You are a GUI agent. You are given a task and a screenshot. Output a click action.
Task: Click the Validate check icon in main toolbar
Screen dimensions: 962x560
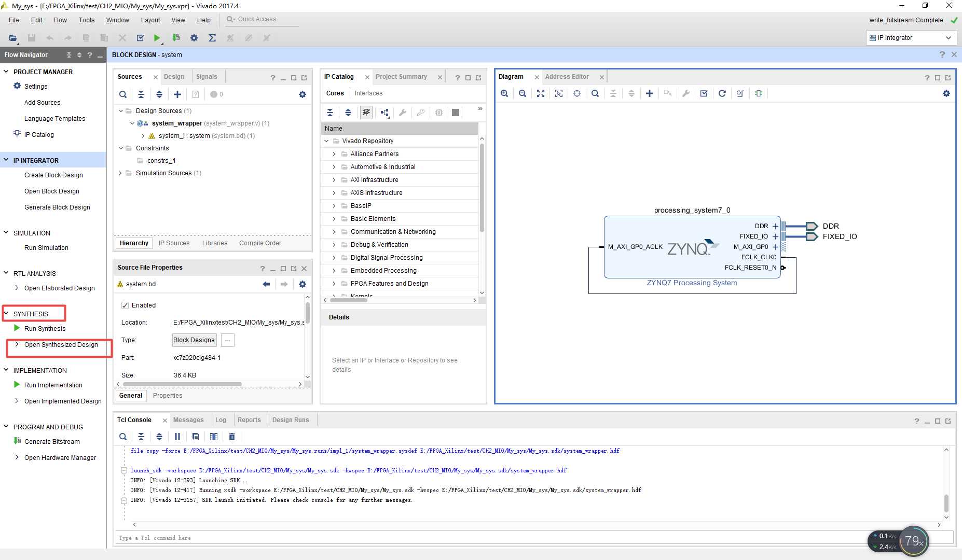click(140, 38)
